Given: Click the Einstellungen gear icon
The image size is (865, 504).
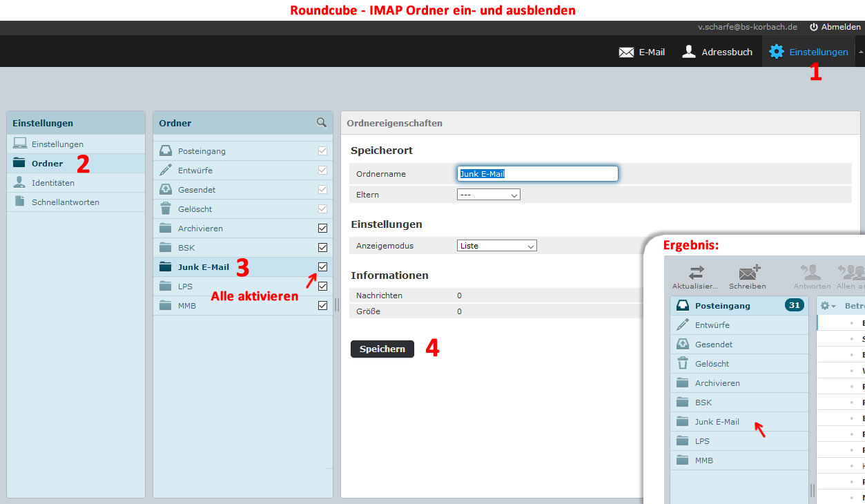Looking at the screenshot, I should pyautogui.click(x=777, y=52).
